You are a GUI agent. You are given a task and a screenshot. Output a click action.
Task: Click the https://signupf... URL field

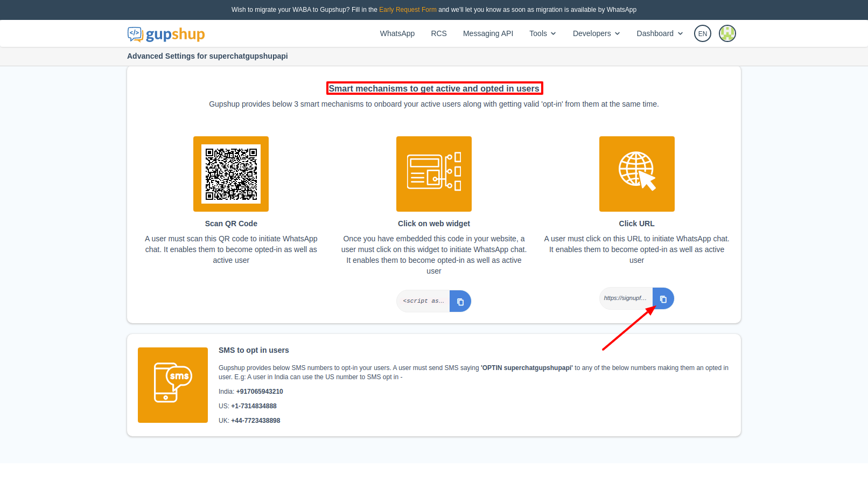tap(626, 298)
